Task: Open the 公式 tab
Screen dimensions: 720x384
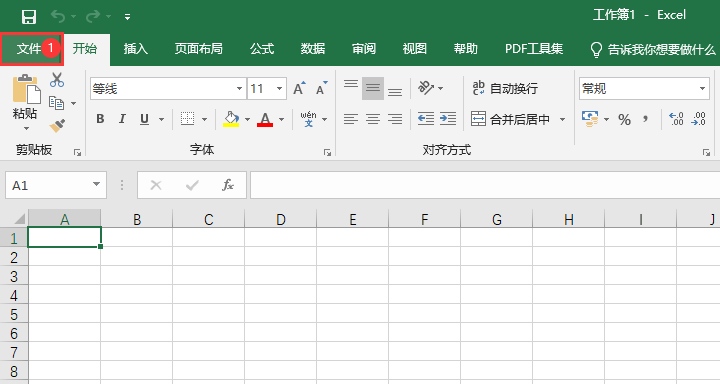Action: [x=262, y=49]
